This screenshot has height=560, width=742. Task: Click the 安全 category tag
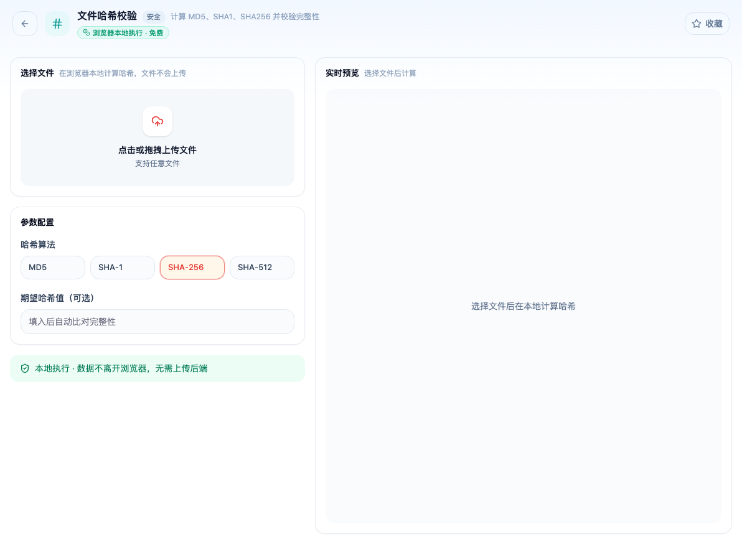(153, 17)
